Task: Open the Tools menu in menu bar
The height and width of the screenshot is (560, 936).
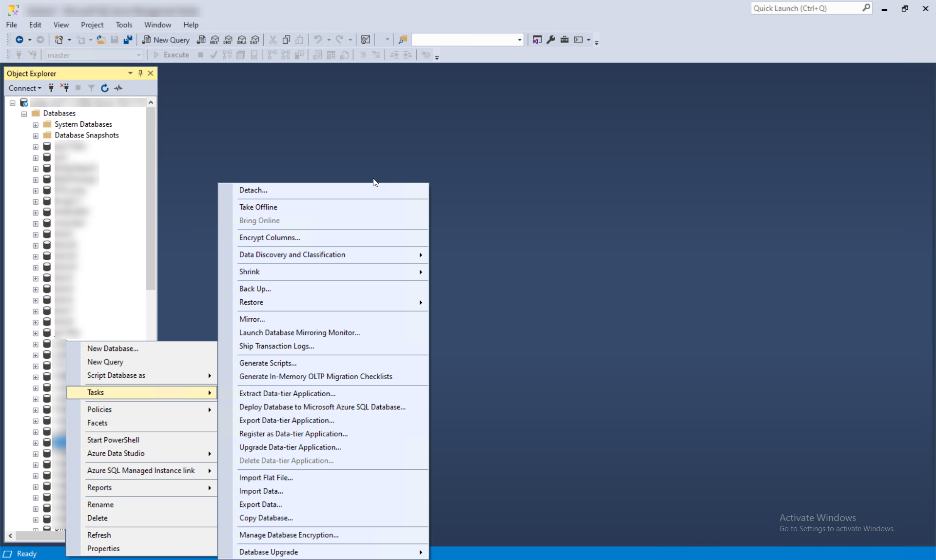Action: [x=124, y=25]
